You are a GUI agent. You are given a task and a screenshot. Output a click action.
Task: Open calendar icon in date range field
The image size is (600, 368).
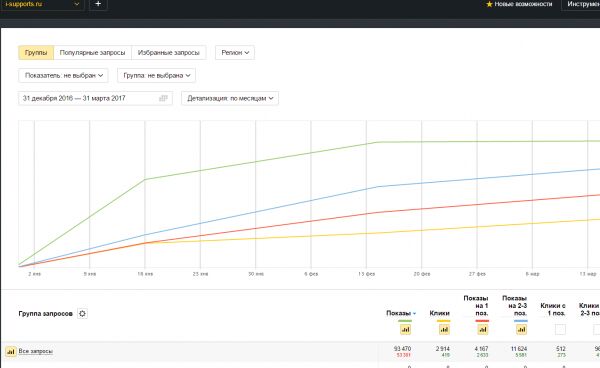point(163,98)
